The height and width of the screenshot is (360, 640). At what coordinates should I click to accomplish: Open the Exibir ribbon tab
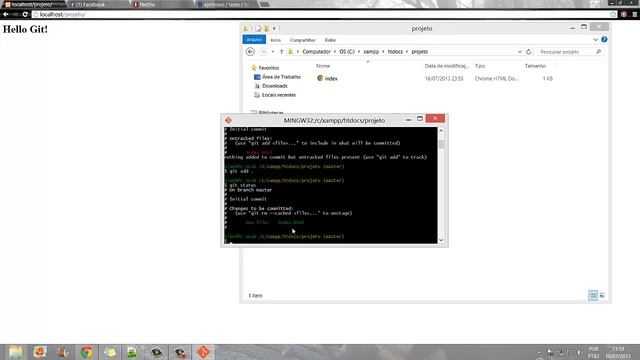[x=330, y=40]
